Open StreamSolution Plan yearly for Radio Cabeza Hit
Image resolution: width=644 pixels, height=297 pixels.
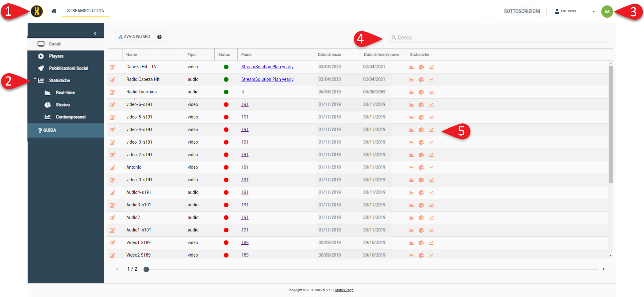coord(267,79)
